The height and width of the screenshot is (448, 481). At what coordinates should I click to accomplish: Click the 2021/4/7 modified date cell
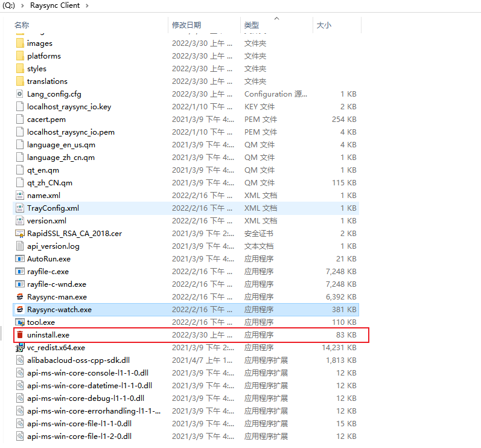pos(202,360)
